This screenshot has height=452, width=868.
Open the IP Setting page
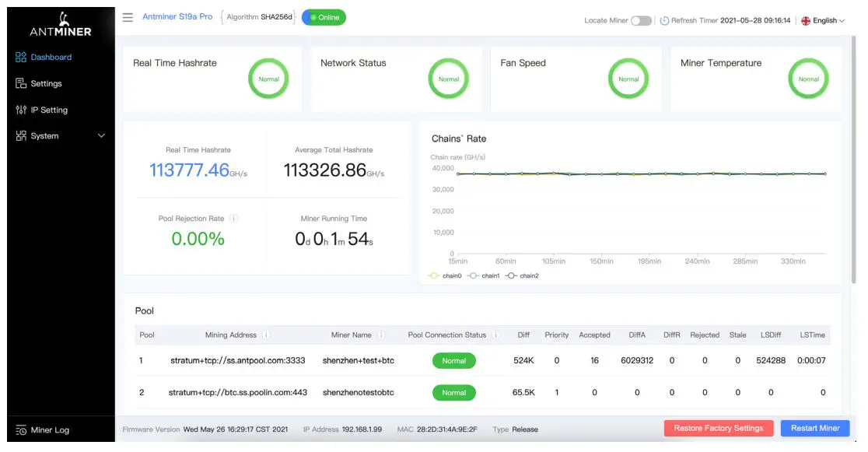pos(49,110)
